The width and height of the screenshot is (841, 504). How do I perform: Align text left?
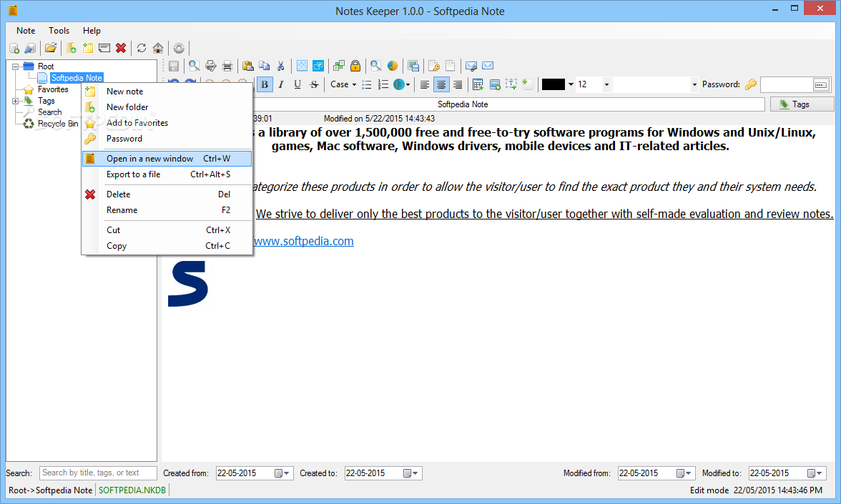pos(424,84)
